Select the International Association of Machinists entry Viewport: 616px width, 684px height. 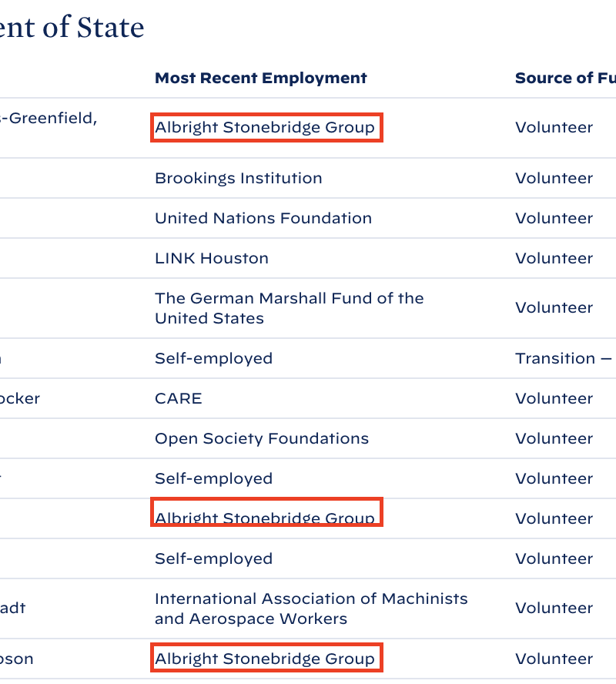pos(311,609)
